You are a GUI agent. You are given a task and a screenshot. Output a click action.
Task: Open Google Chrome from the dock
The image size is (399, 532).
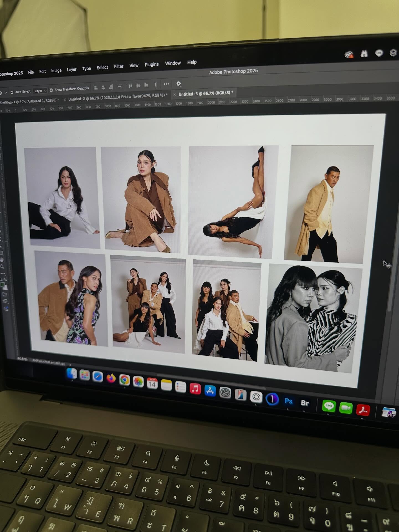124,380
